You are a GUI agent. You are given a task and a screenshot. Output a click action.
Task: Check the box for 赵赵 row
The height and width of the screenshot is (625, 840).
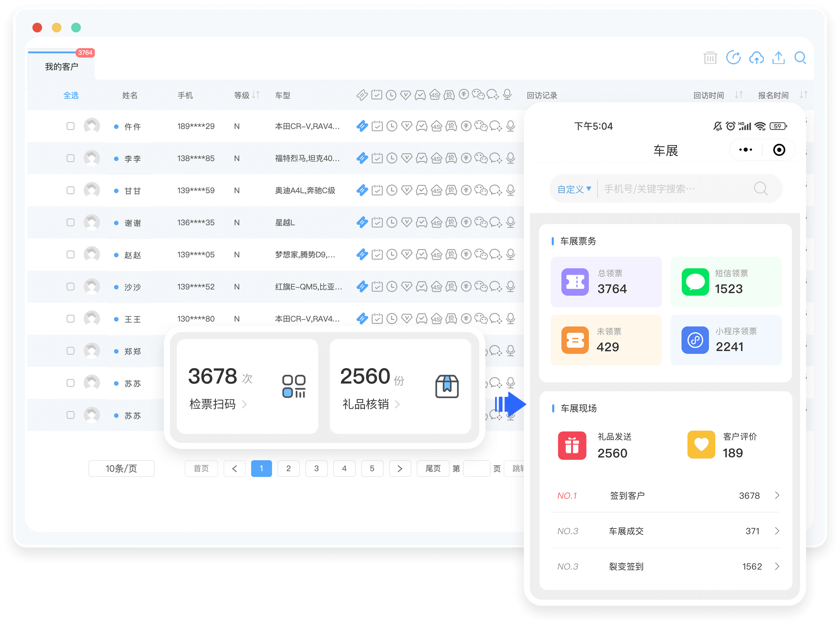pos(70,254)
